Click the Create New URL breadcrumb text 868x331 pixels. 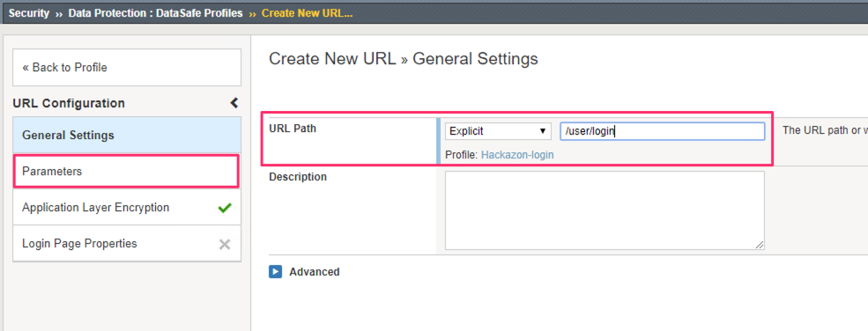[308, 12]
